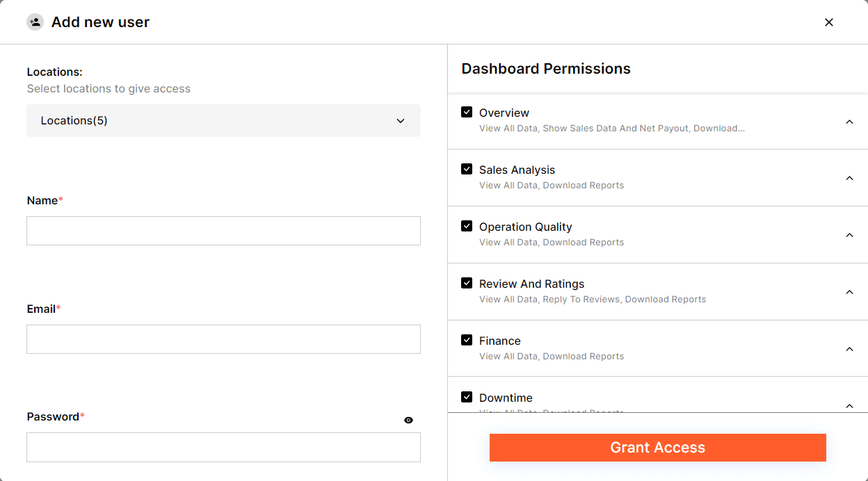Uncheck the Overview permission checkbox
This screenshot has width=868, height=481.
coord(467,112)
